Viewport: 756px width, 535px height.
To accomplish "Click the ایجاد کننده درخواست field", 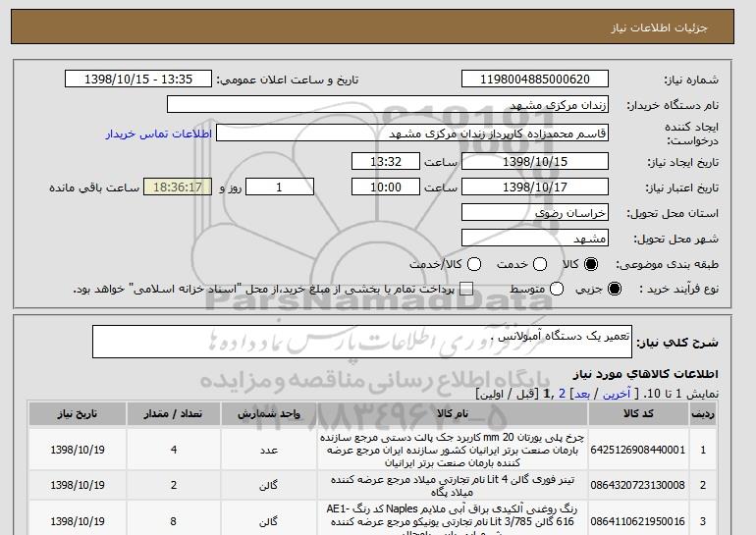I will point(412,134).
